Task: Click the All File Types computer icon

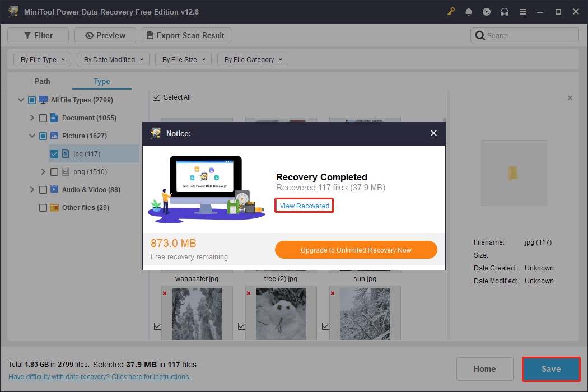Action: coord(43,100)
